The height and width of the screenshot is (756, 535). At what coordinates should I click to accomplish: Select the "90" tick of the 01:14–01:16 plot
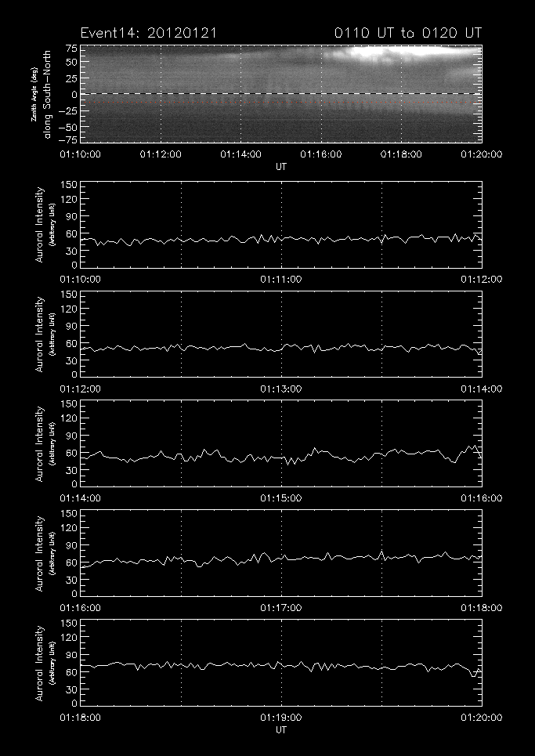pos(71,436)
